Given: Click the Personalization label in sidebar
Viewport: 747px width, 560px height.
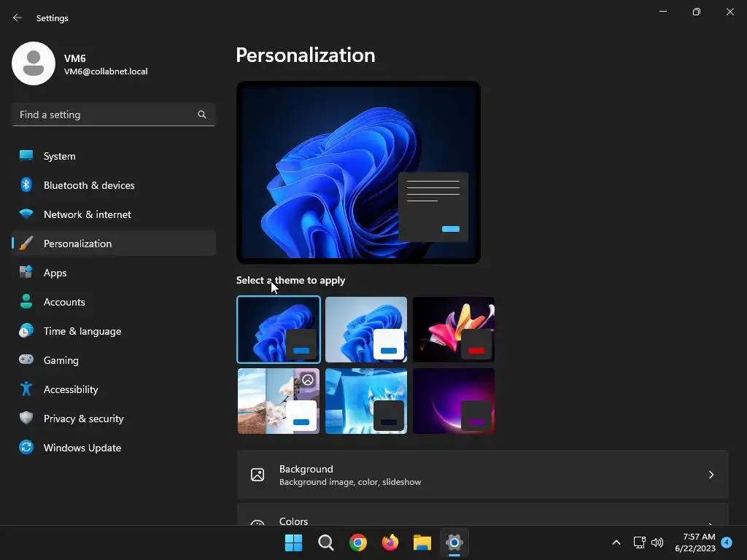Looking at the screenshot, I should (77, 244).
